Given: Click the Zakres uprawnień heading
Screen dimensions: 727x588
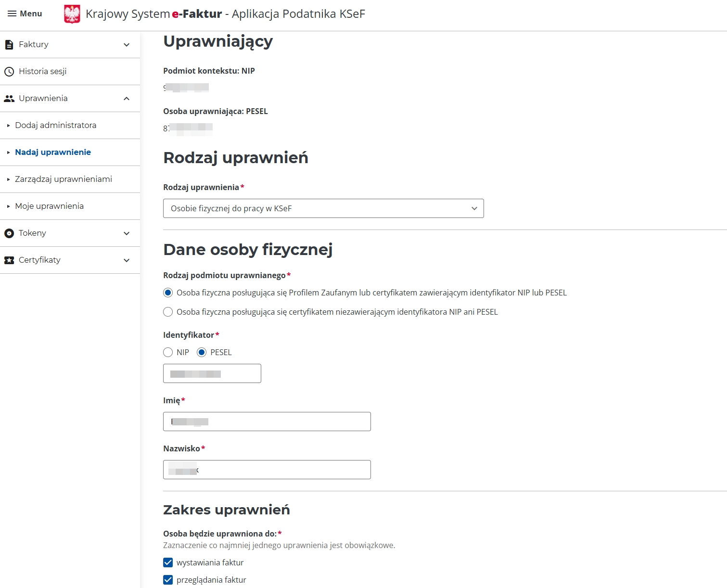Looking at the screenshot, I should [227, 510].
